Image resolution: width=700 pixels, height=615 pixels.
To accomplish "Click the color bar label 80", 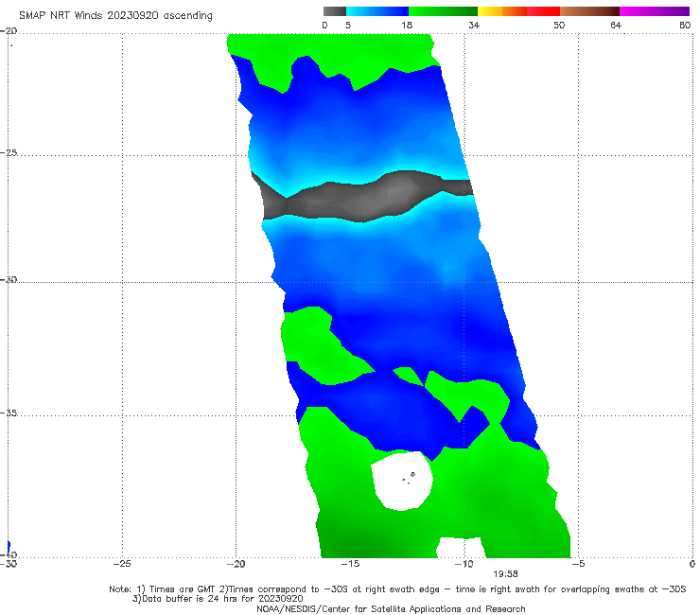I will coord(685,26).
